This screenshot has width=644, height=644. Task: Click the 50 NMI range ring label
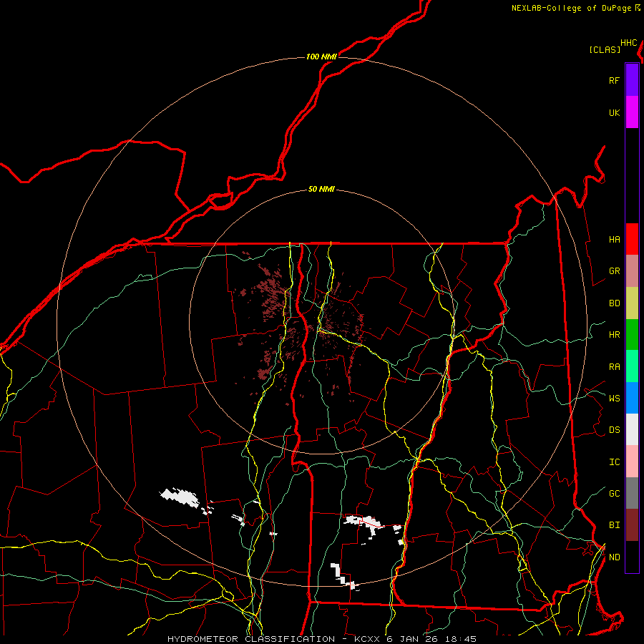pyautogui.click(x=321, y=189)
